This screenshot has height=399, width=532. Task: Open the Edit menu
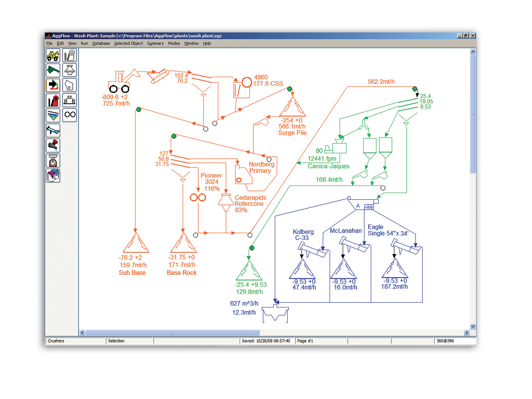[60, 43]
